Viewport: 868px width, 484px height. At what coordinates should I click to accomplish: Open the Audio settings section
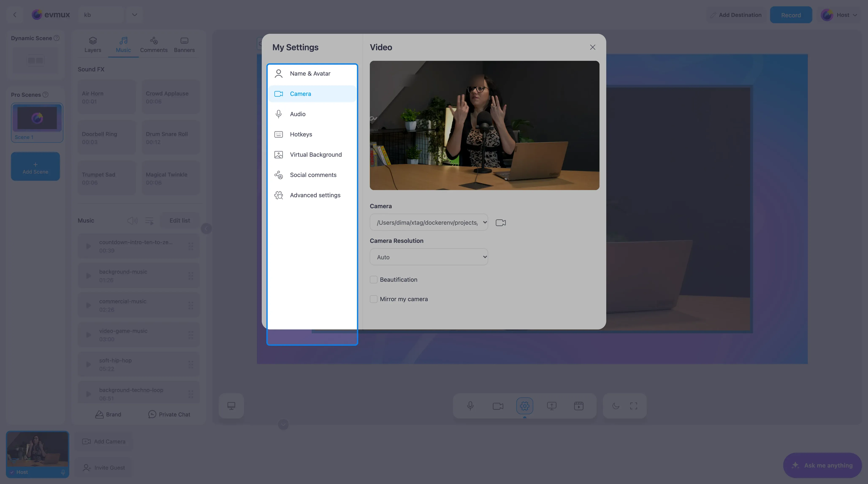coord(312,114)
